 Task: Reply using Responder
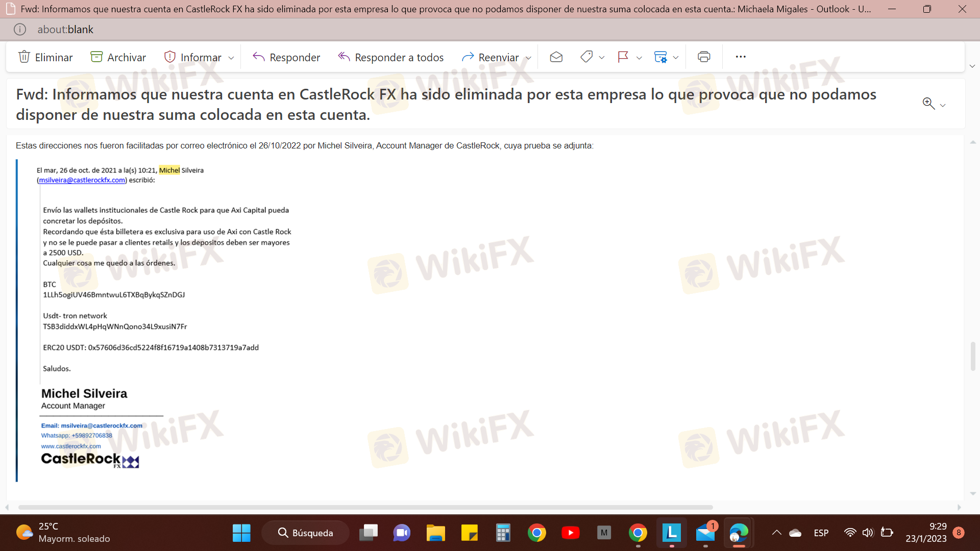click(286, 57)
